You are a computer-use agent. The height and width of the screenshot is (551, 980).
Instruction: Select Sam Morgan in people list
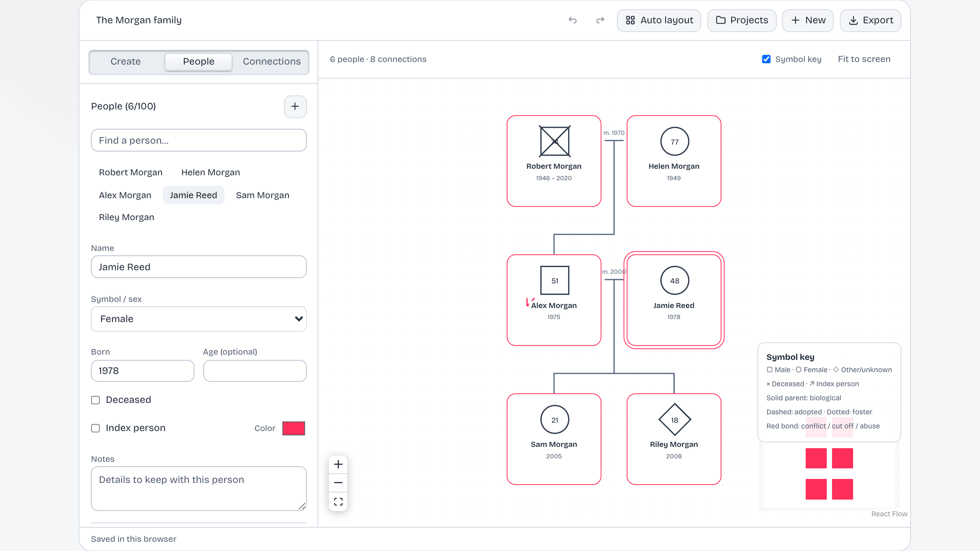tap(263, 196)
